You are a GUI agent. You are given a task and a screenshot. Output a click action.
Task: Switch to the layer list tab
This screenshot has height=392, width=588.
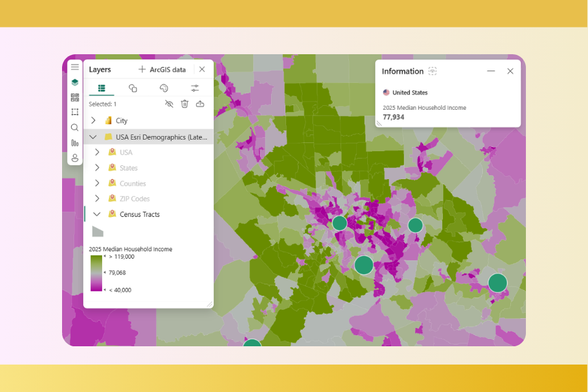pos(102,88)
